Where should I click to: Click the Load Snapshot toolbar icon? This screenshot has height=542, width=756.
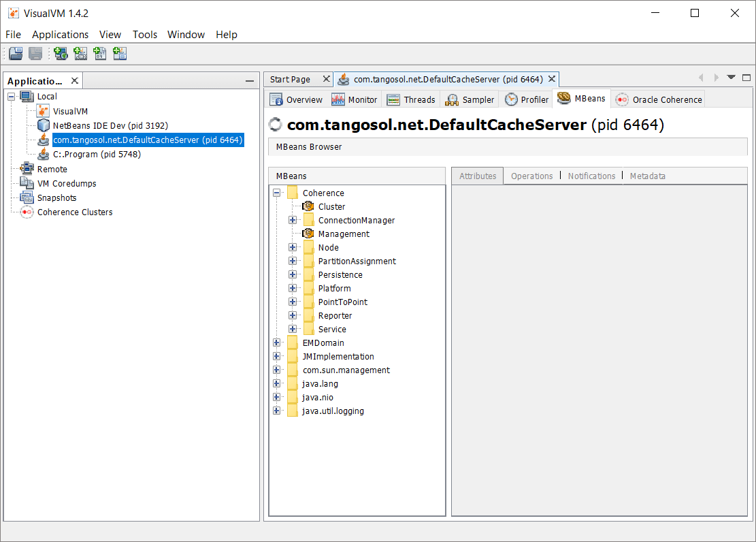pyautogui.click(x=16, y=53)
